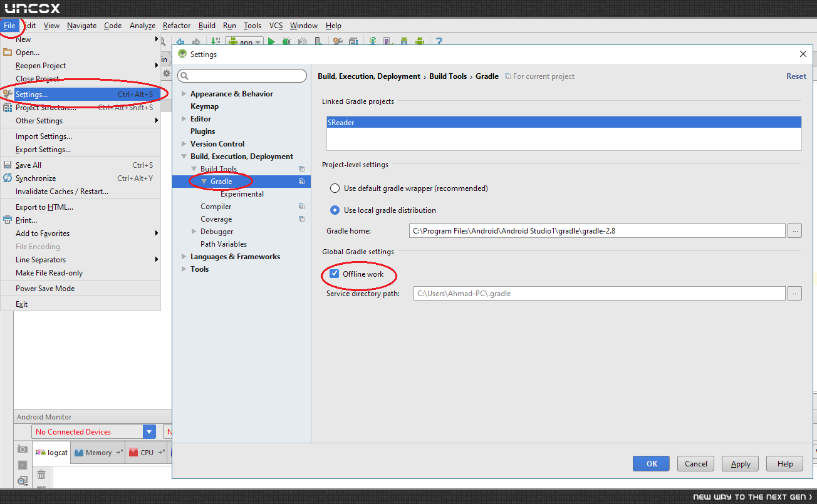Take screenshot with Android Monitor camera icon
Screen dimensions: 817x504
click(x=23, y=449)
